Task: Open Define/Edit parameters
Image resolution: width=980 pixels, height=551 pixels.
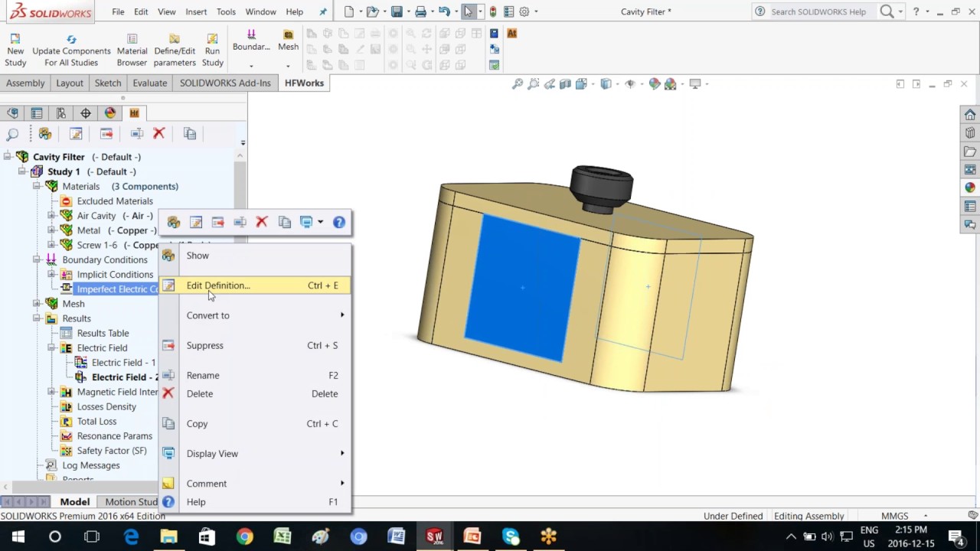Action: point(175,51)
